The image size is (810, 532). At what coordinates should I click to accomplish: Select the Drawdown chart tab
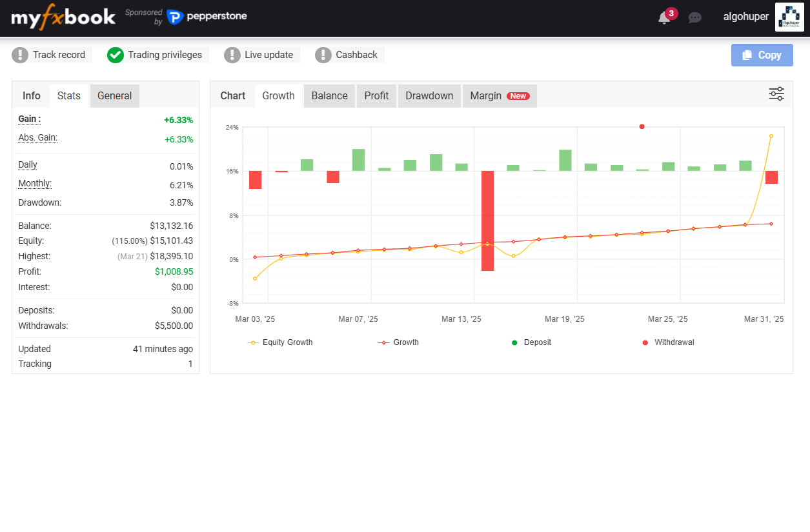(x=429, y=95)
